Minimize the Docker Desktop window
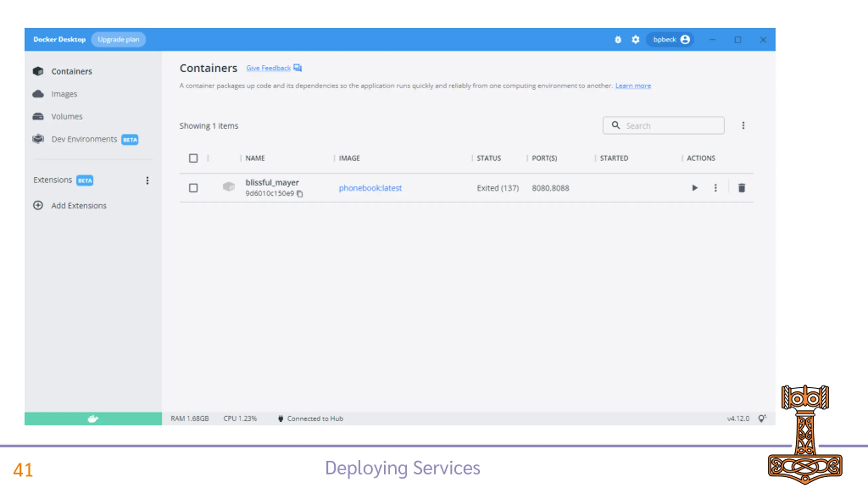868x488 pixels. tap(712, 40)
